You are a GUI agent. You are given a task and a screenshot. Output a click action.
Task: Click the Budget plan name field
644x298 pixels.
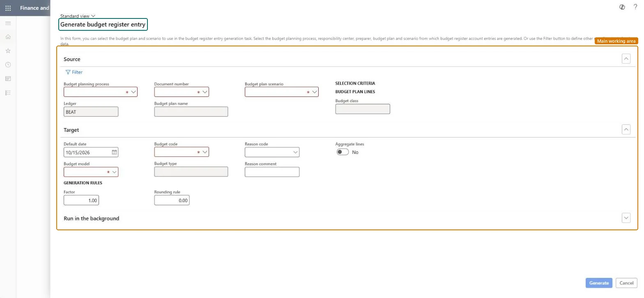pos(191,112)
